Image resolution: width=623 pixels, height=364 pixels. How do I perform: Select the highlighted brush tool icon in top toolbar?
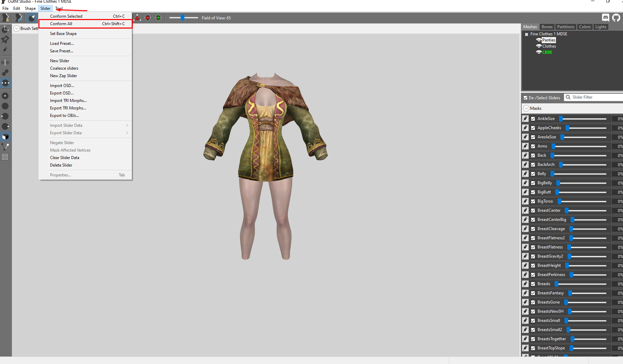[x=32, y=18]
